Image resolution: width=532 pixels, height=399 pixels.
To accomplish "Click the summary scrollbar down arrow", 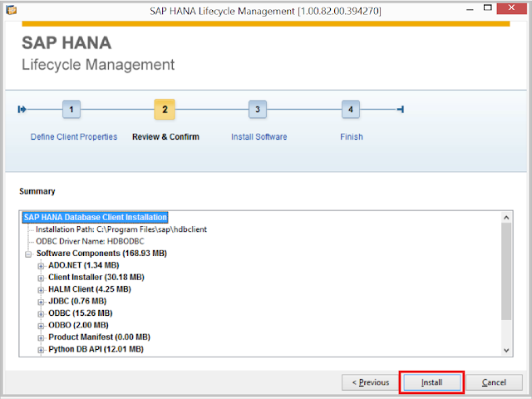I will pyautogui.click(x=506, y=351).
